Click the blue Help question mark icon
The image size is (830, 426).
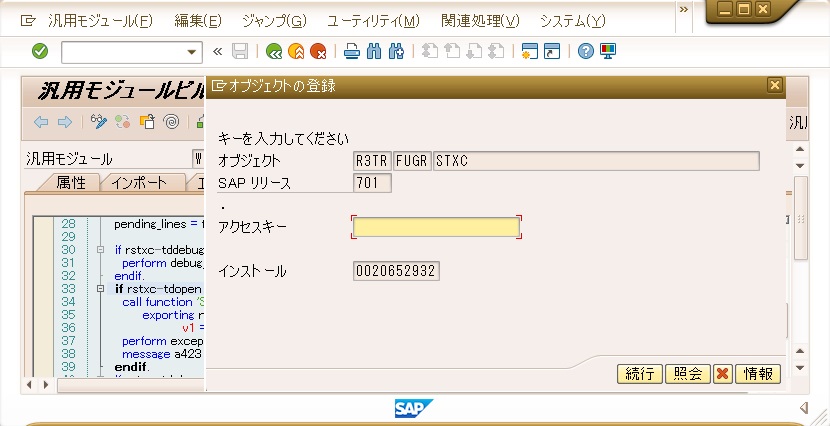pyautogui.click(x=586, y=51)
